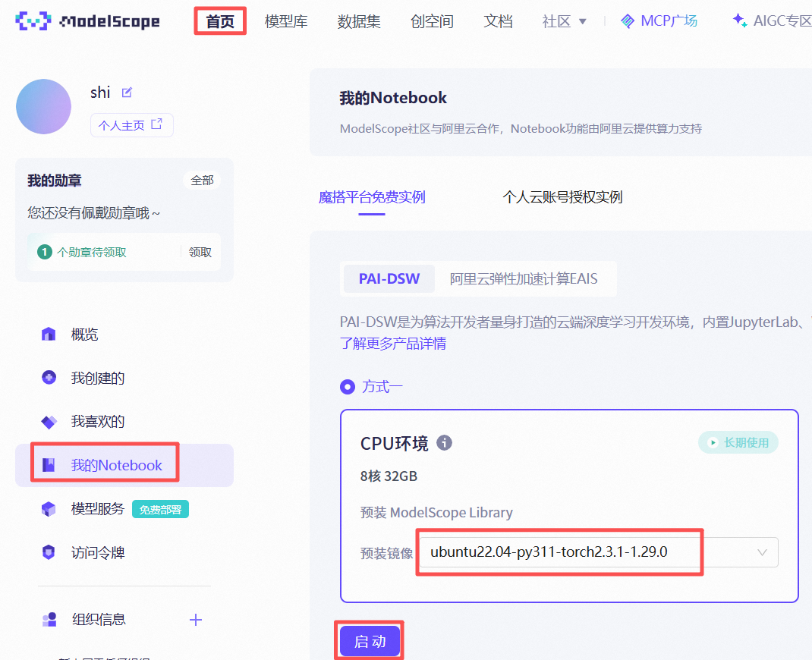Click the 预装 ModelScope Library text
Image resolution: width=812 pixels, height=660 pixels.
click(436, 513)
